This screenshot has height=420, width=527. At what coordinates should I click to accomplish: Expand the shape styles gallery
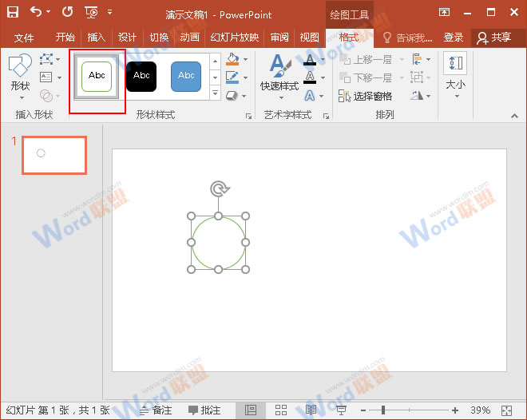[215, 93]
